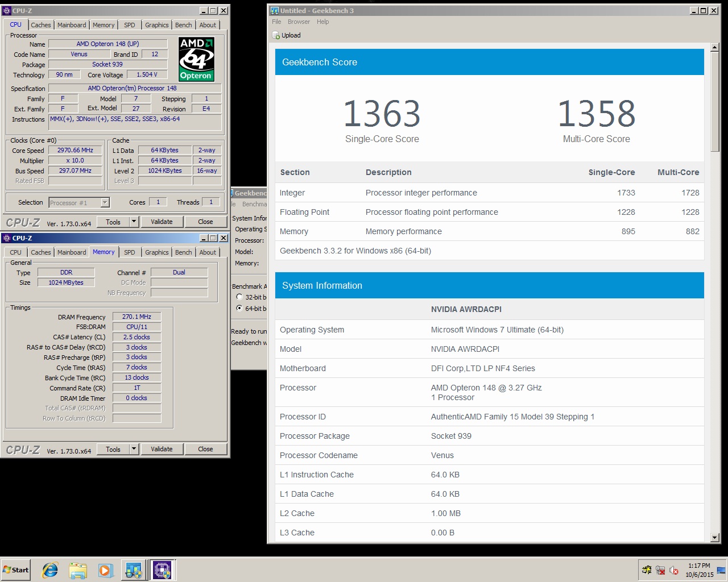Click the CPU-Z title bar icon of the CPU tab window
Screen dimensions: 728x582
pyautogui.click(x=7, y=10)
